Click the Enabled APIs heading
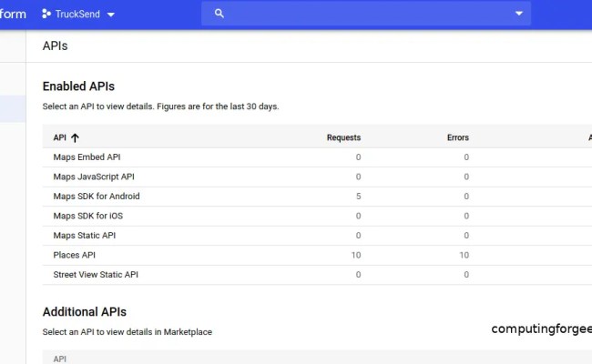Image resolution: width=592 pixels, height=364 pixels. pyautogui.click(x=78, y=86)
